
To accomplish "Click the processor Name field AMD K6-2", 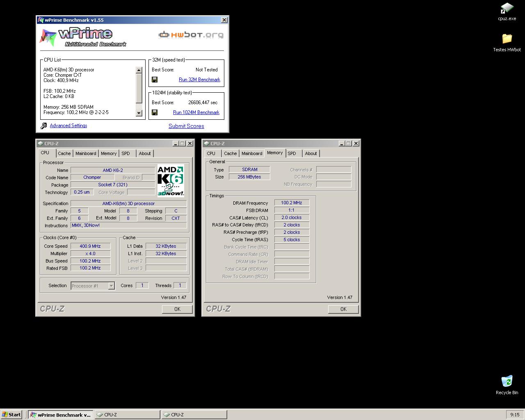I will tap(113, 170).
